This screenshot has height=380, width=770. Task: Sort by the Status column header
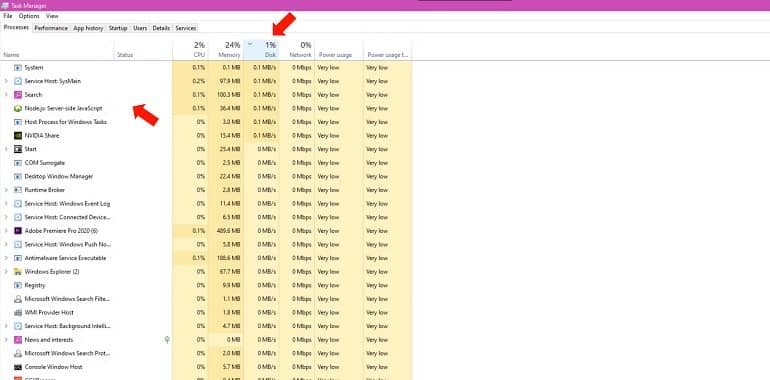(x=144, y=51)
